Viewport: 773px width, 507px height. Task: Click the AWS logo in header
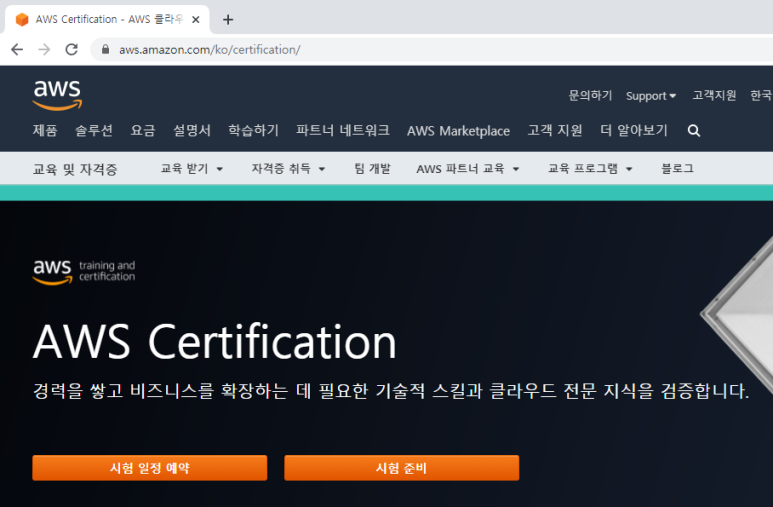[x=57, y=95]
